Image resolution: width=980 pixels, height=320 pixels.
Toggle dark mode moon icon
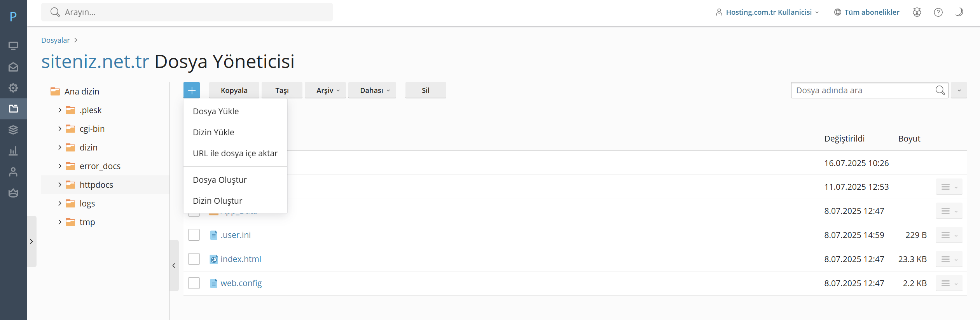coord(959,12)
